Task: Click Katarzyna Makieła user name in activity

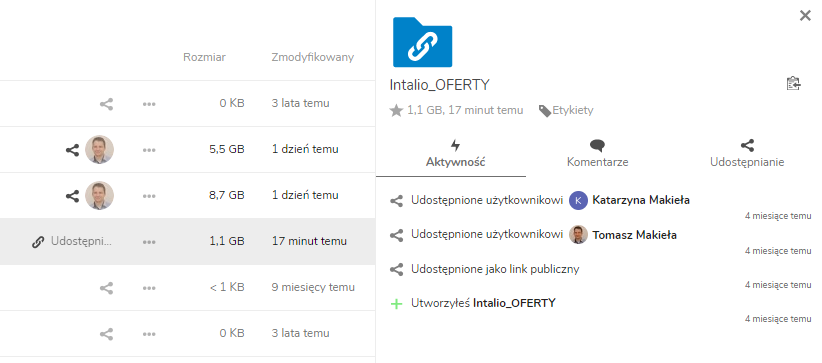Action: pos(641,200)
